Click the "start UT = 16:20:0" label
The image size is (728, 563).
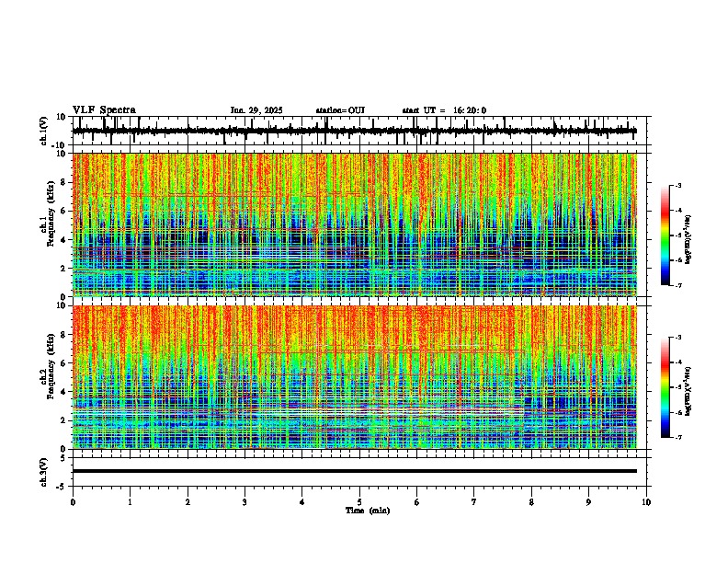click(x=444, y=110)
